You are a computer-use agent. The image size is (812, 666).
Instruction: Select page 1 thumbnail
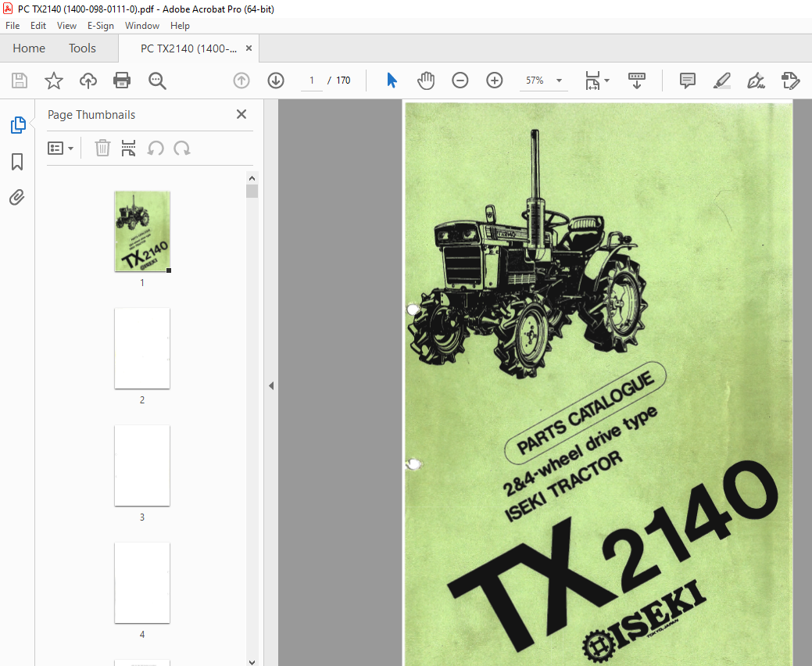point(142,231)
